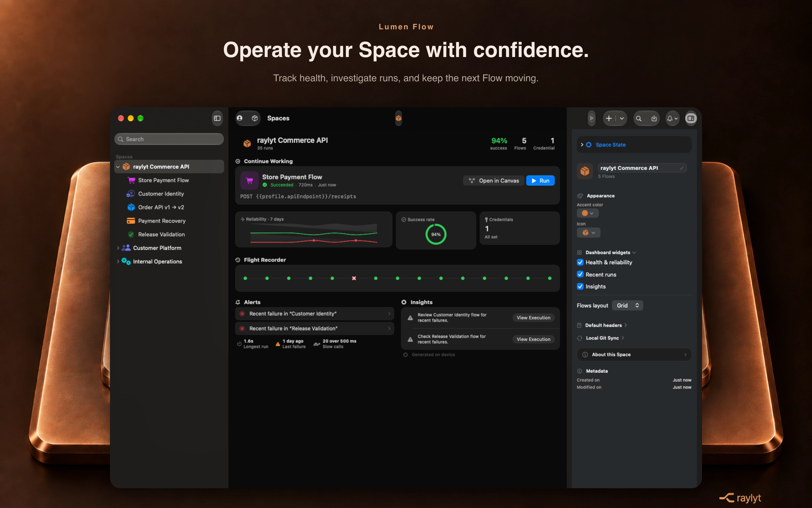Click the orange space badge in title bar
This screenshot has height=508, width=812.
398,118
